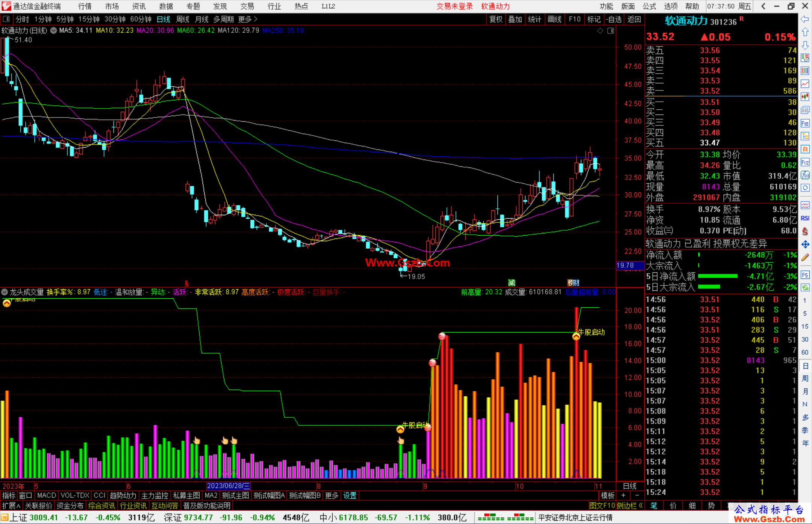Image resolution: width=812 pixels, height=524 pixels.
Task: Expand the 扩展 panel at bottom left
Action: (11, 506)
